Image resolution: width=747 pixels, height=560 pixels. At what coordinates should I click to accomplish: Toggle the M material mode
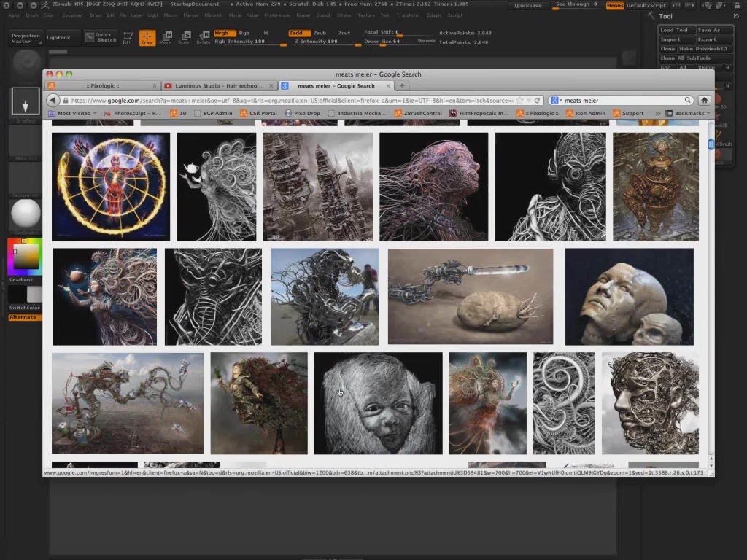point(266,33)
